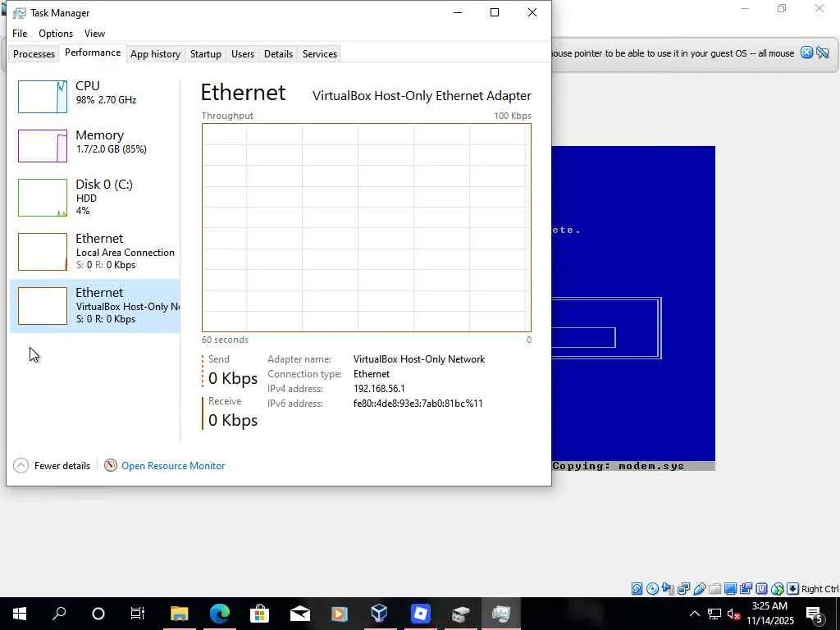Click the Send 0 Kbps value

[233, 378]
